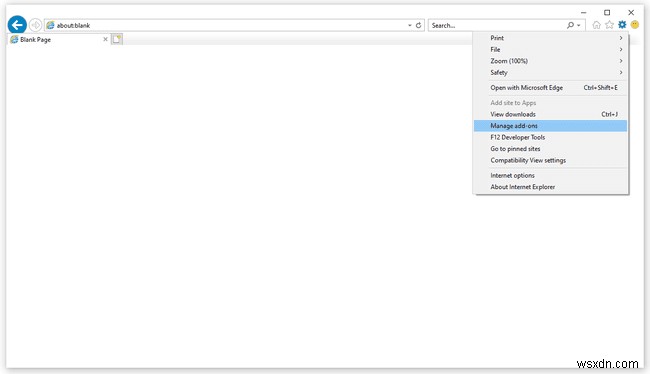Maximize the Internet Explorer window
Screen dimensions: 650x374
[607, 12]
